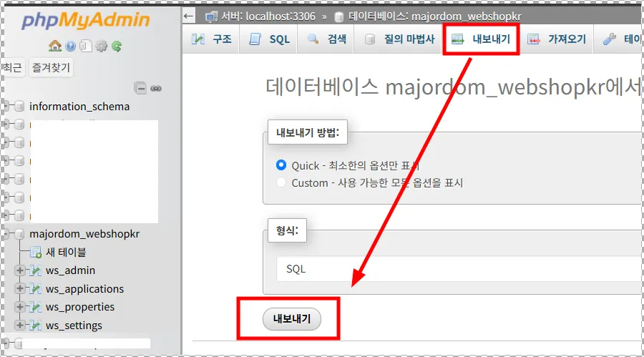Click the ws_applications table icon
The height and width of the screenshot is (357, 644).
[x=36, y=289]
